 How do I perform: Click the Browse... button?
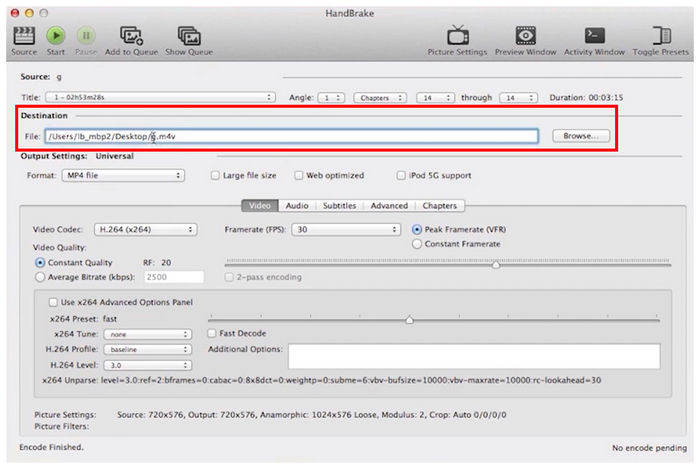pos(581,136)
